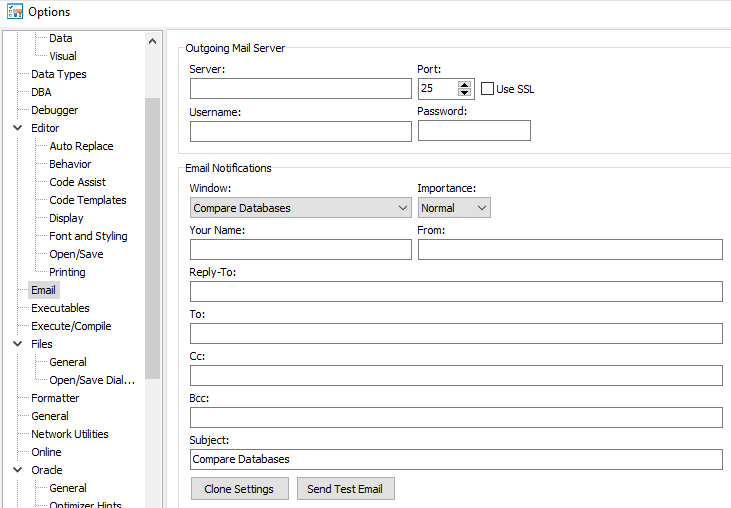Viewport: 731px width, 508px height.
Task: Open Auto Replace settings
Action: pyautogui.click(x=81, y=146)
